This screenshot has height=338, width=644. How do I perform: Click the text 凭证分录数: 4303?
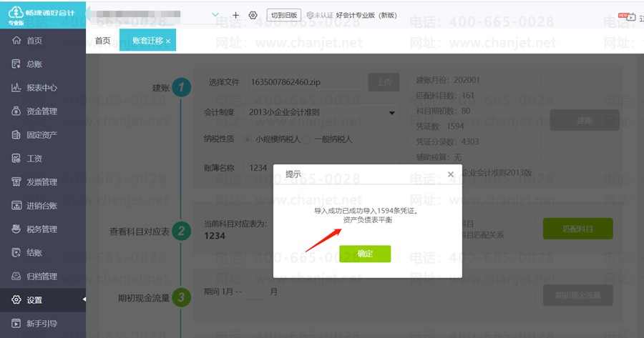pyautogui.click(x=448, y=141)
